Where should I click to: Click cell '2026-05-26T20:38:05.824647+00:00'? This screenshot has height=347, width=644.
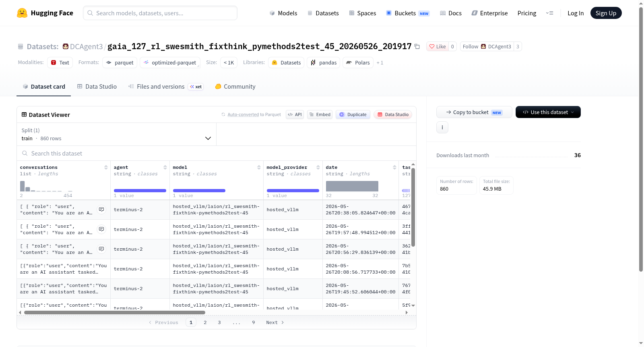point(361,210)
